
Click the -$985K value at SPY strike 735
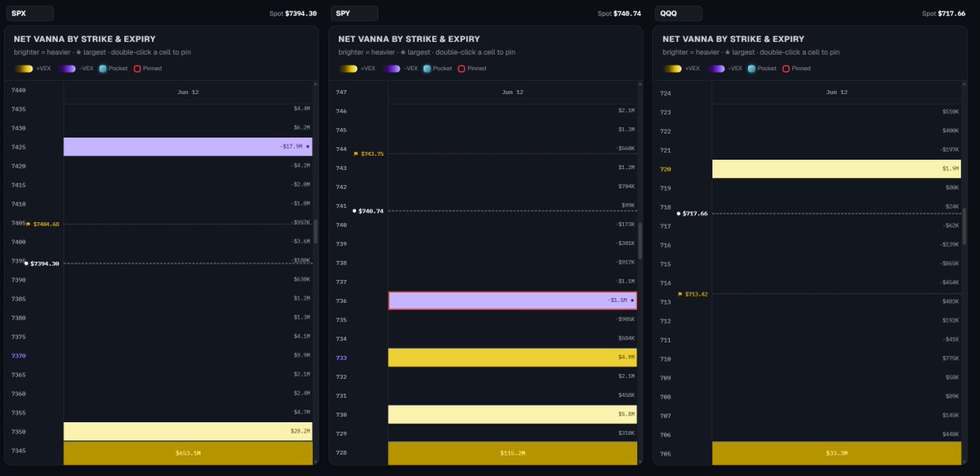point(624,319)
